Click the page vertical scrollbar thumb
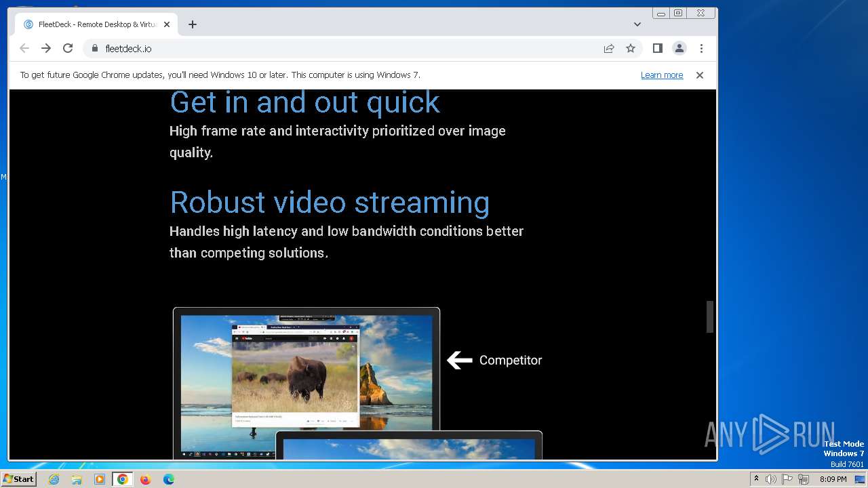 [x=710, y=317]
